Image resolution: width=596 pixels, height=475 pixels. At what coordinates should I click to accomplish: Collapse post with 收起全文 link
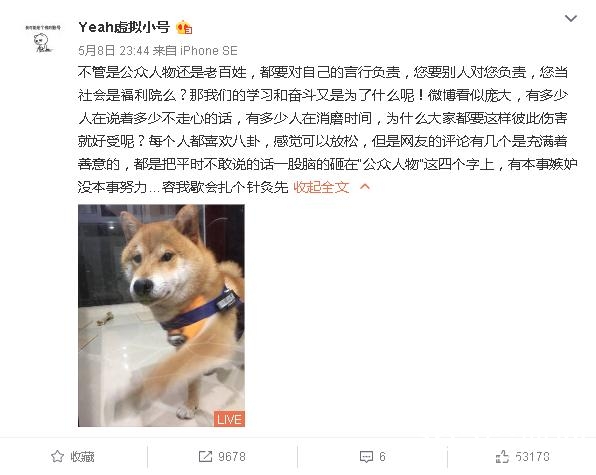pyautogui.click(x=321, y=187)
